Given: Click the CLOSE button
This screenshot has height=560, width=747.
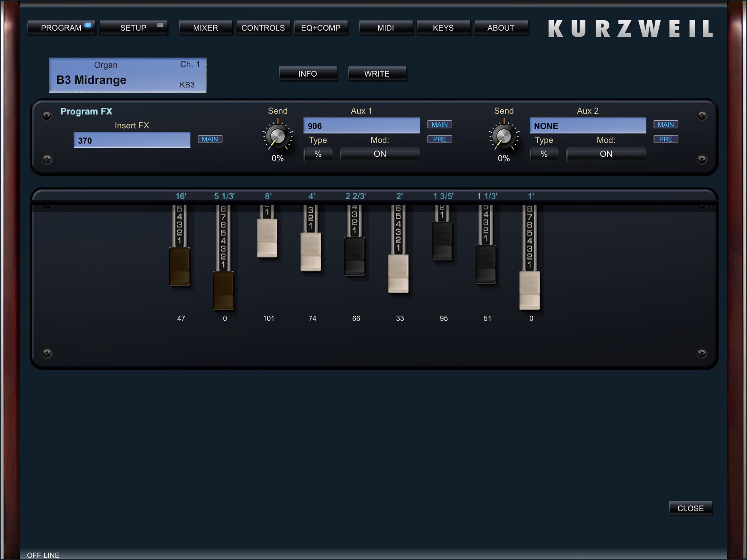Looking at the screenshot, I should click(691, 508).
